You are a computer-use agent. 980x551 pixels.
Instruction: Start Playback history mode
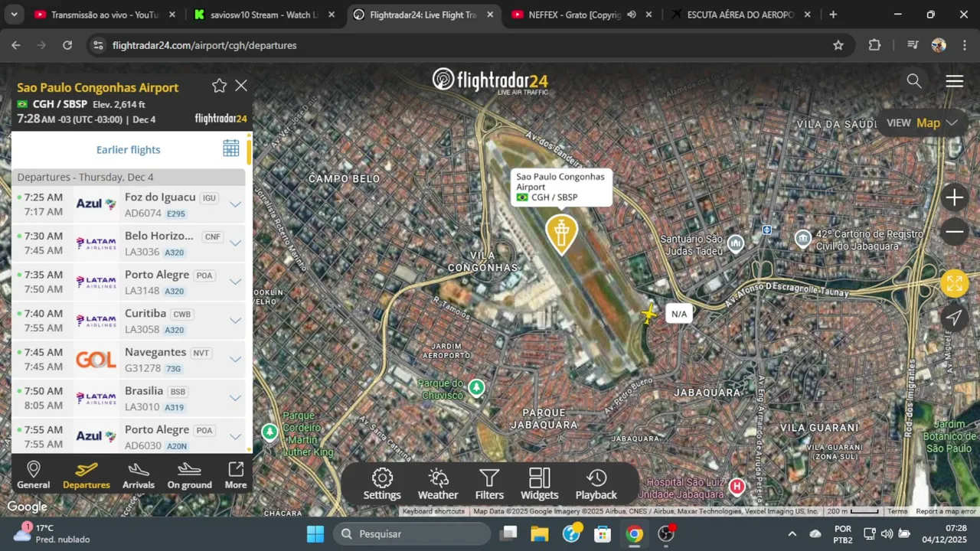(596, 484)
